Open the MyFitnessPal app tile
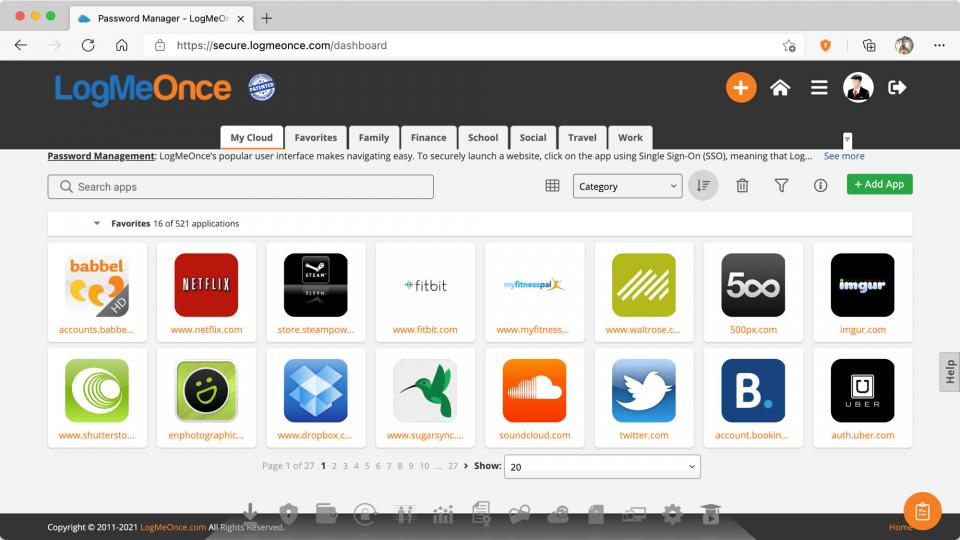This screenshot has height=540, width=960. (534, 292)
